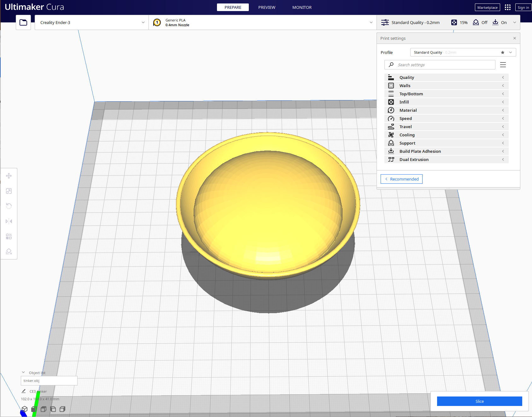Image resolution: width=532 pixels, height=417 pixels.
Task: Select the Per Model Settings tool
Action: coord(9,236)
